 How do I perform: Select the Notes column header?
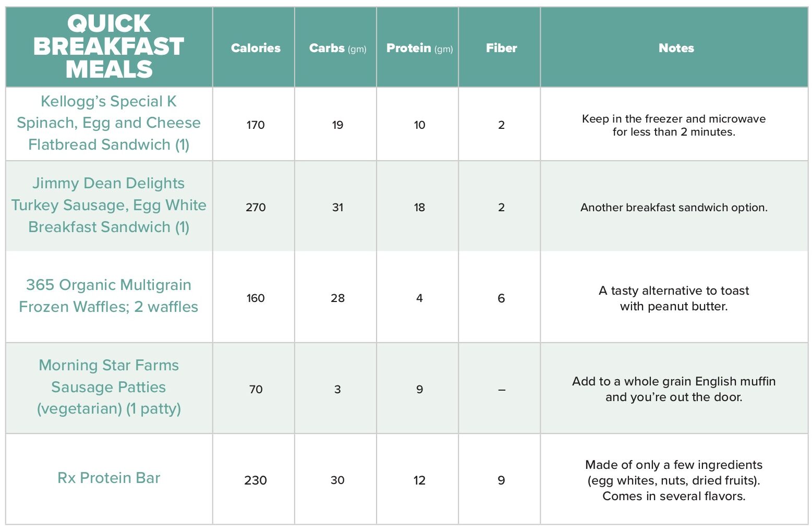(x=676, y=48)
